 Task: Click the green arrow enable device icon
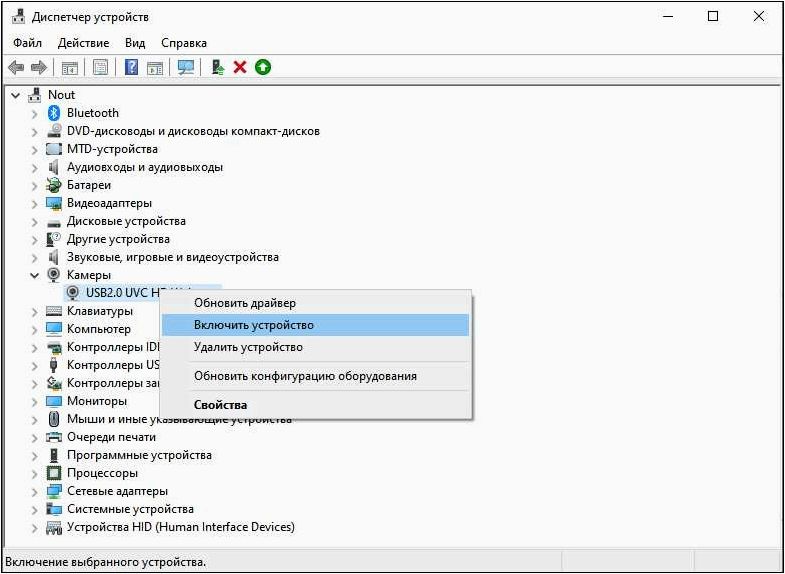(263, 67)
